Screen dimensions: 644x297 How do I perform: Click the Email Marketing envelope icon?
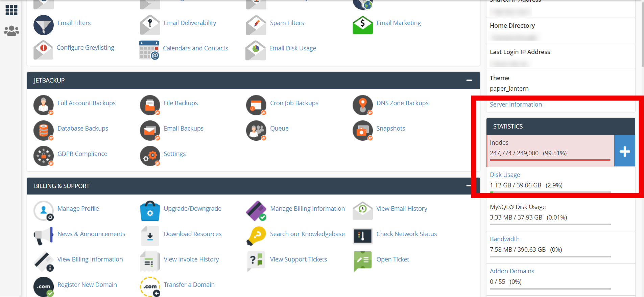(x=362, y=25)
